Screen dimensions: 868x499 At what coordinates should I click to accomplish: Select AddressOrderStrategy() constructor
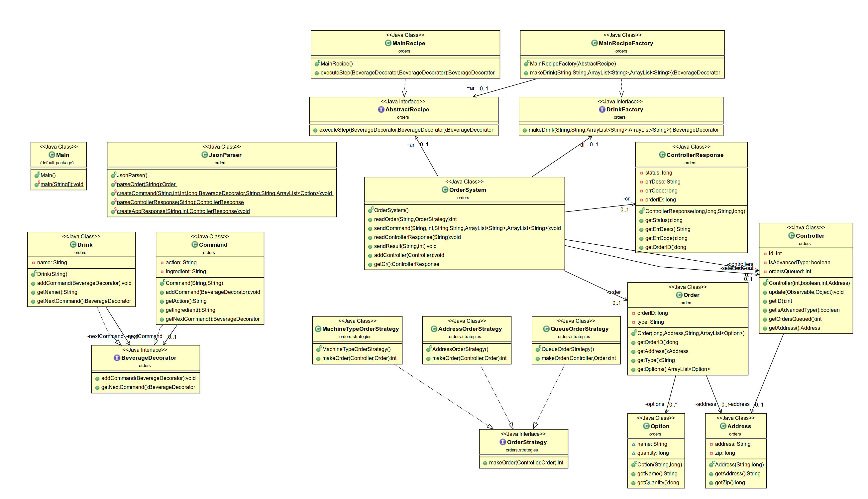pos(460,349)
